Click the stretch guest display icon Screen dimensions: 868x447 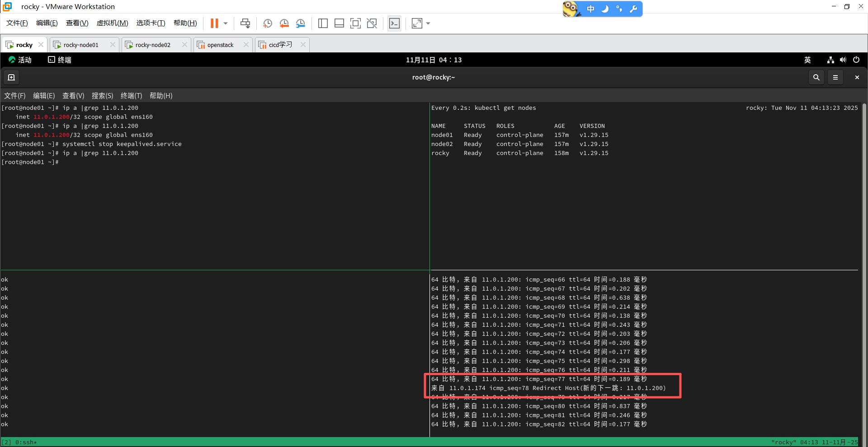(x=417, y=23)
